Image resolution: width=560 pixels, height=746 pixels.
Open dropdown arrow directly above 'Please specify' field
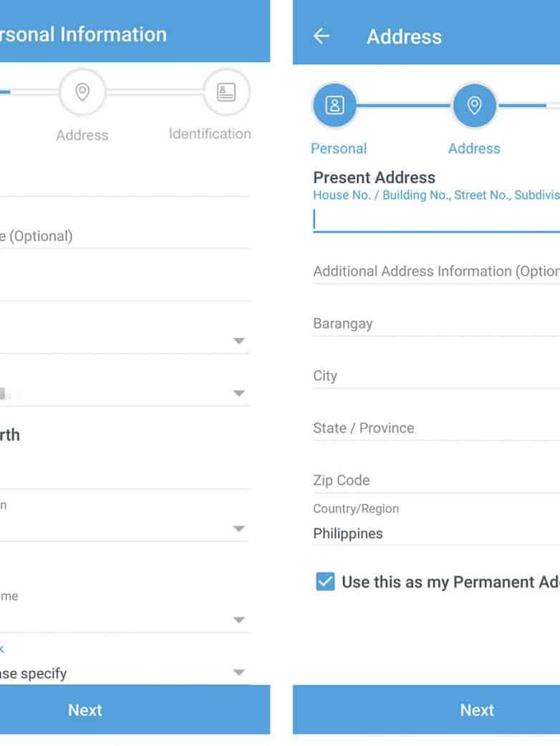click(x=239, y=620)
